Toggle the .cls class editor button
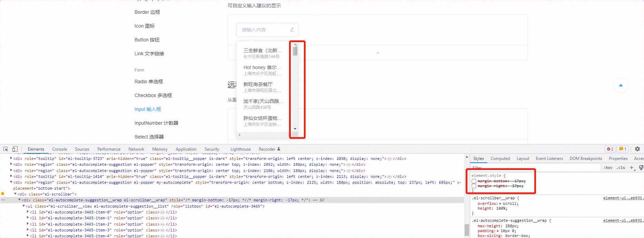This screenshot has width=644, height=238. click(x=621, y=168)
